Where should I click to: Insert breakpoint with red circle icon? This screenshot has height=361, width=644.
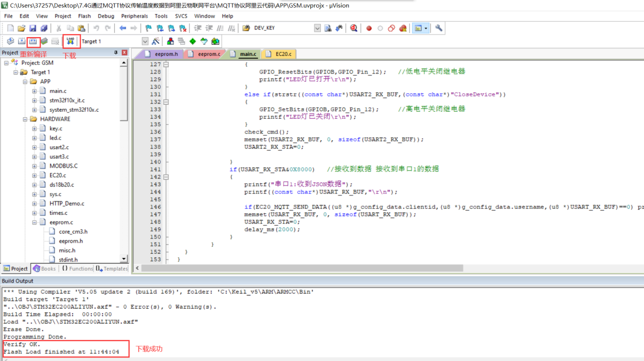tap(369, 28)
